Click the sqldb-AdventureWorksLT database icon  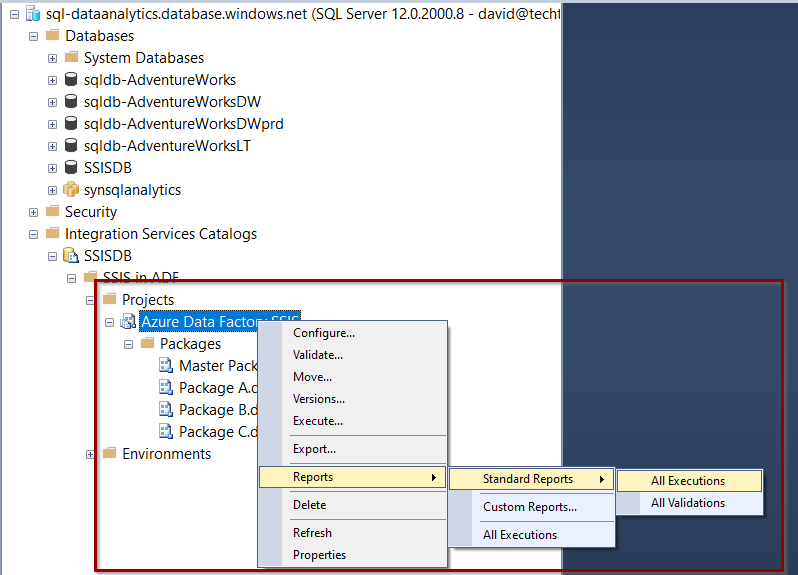(71, 146)
